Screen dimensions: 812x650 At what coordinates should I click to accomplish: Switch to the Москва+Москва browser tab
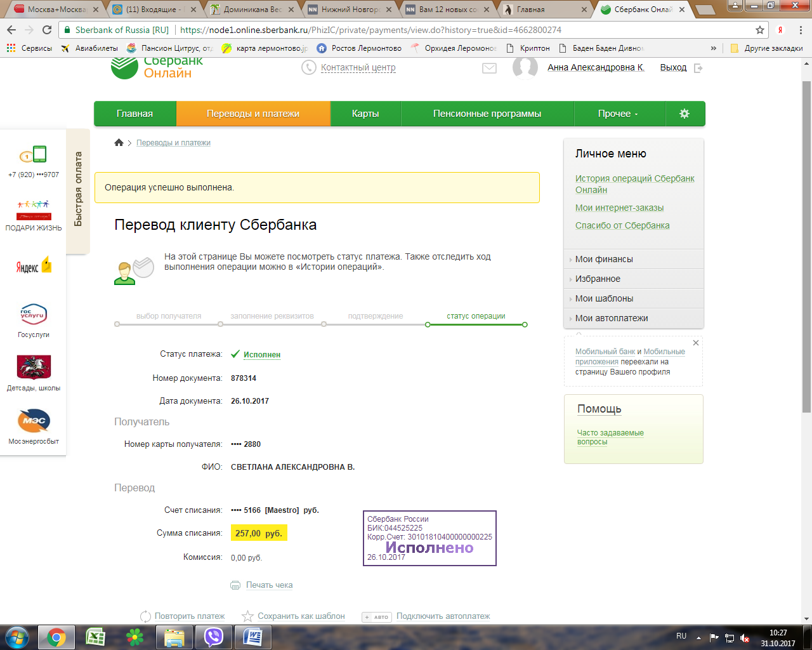coord(56,10)
